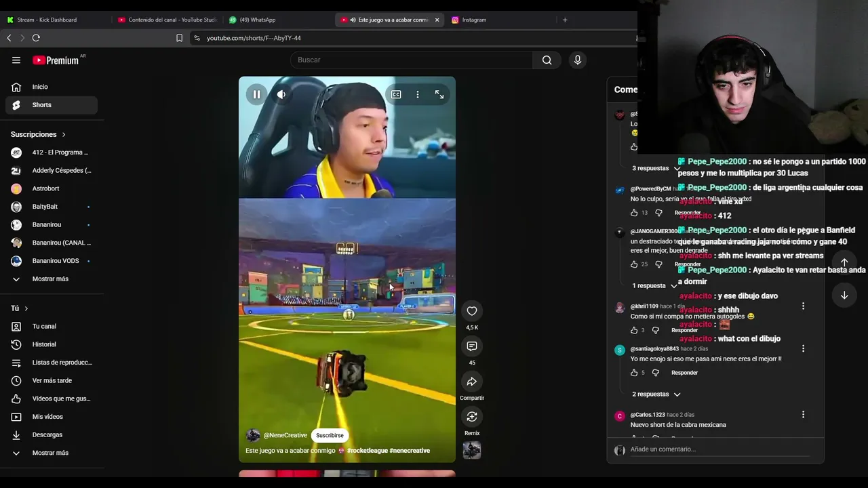Screen dimensions: 868x488
Task: Open Mis videos in the sidebar
Action: [x=52, y=416]
